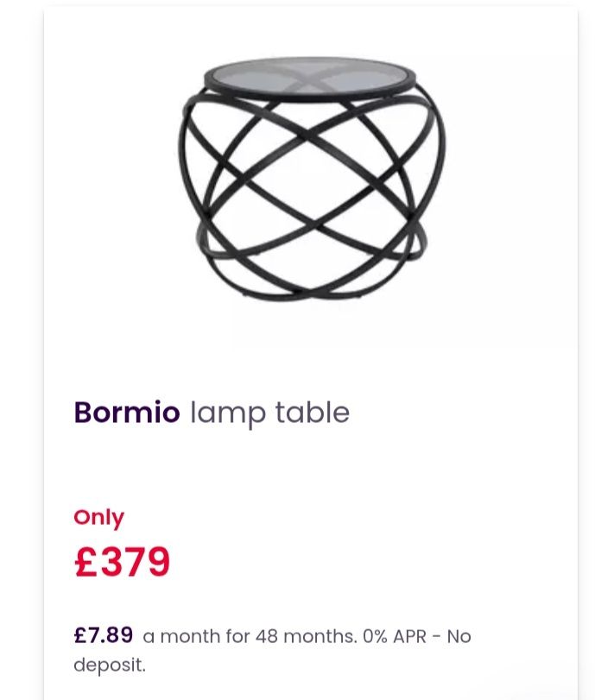Viewport: 595px width, 700px height.
Task: Click the 'deposit.' word
Action: tap(110, 665)
